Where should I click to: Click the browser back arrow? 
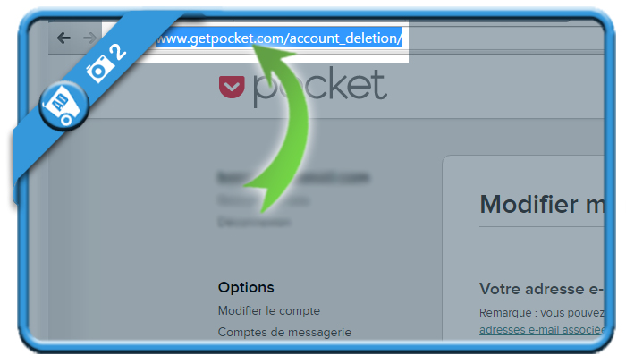63,38
